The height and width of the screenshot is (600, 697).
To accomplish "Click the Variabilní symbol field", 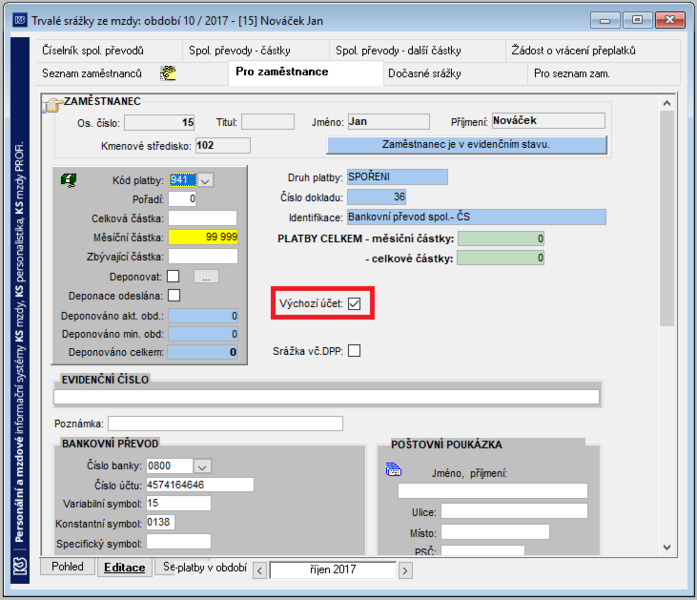I will [x=179, y=503].
